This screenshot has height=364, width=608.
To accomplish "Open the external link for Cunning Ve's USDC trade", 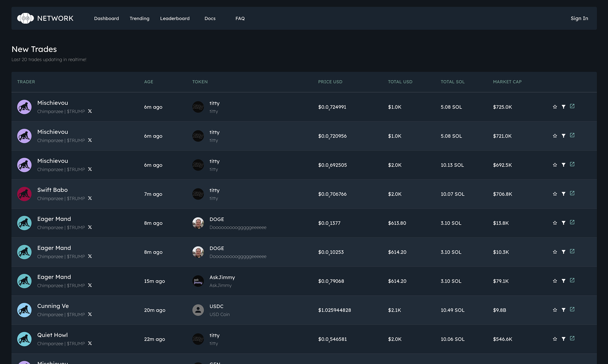I will 572,309.
